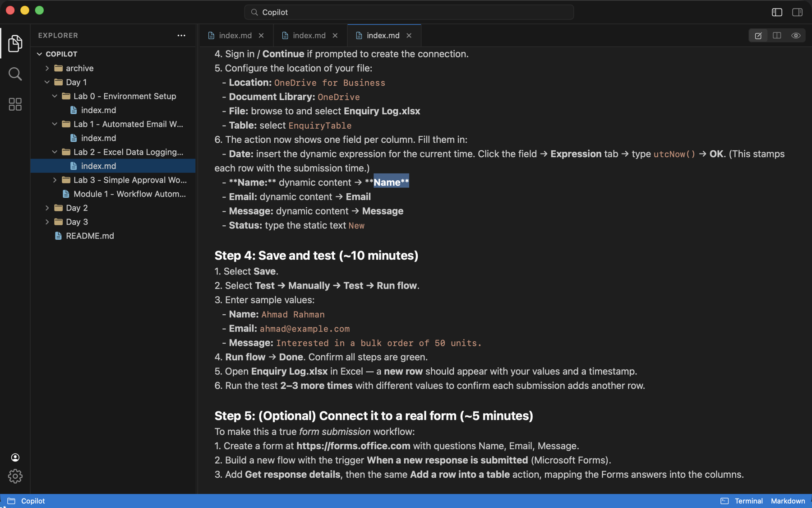Select index.md under Lab 2
Image resolution: width=812 pixels, height=508 pixels.
click(113, 166)
